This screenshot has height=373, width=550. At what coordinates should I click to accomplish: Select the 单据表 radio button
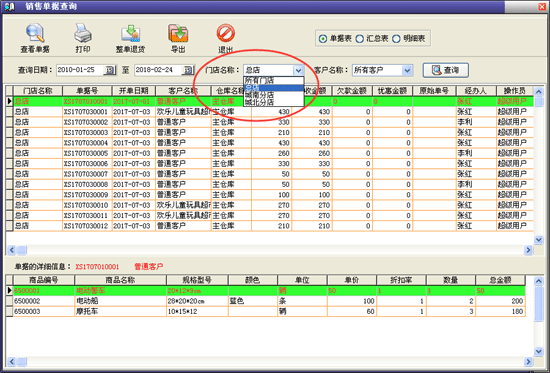tap(323, 39)
